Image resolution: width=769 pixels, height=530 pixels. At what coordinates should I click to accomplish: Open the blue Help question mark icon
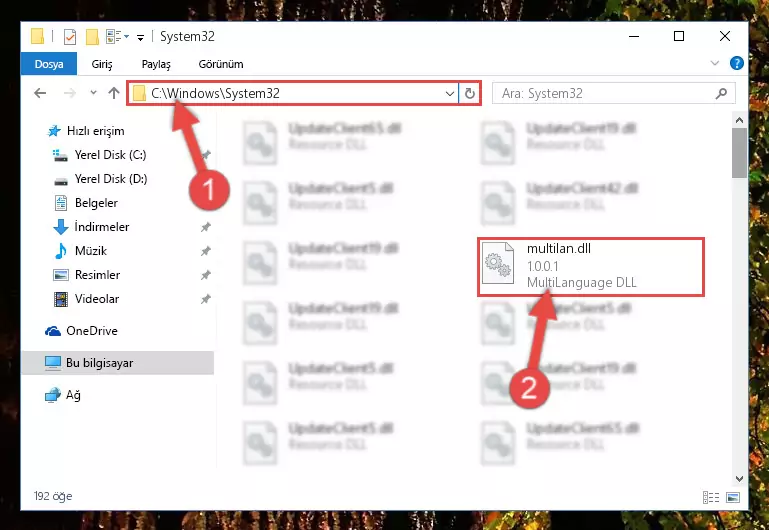click(737, 63)
